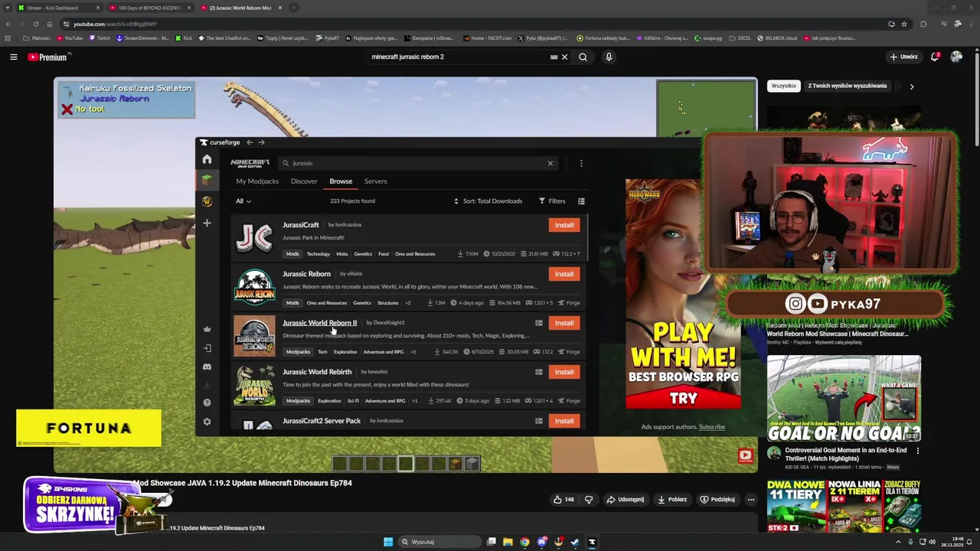Share the video with Udostępnij button
The width and height of the screenshot is (980, 551).
pyautogui.click(x=626, y=500)
